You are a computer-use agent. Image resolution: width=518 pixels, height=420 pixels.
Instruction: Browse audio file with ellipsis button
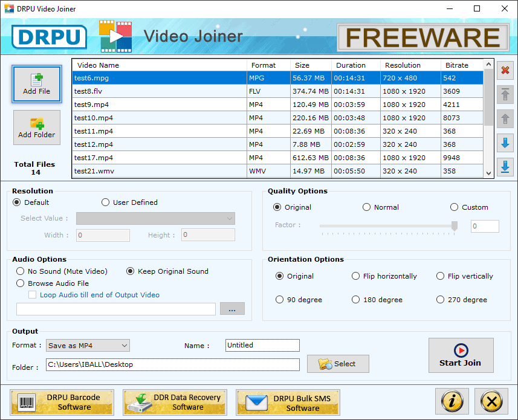point(232,309)
